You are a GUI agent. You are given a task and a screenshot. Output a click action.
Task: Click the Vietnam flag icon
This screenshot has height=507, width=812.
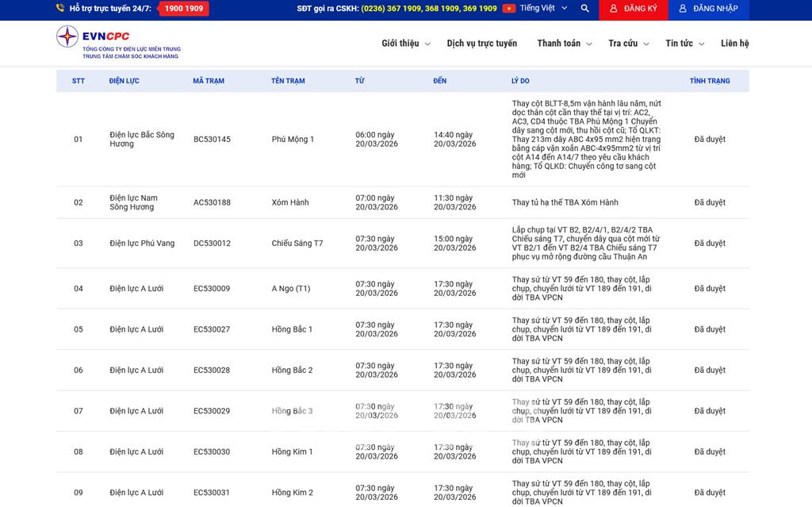click(x=508, y=9)
